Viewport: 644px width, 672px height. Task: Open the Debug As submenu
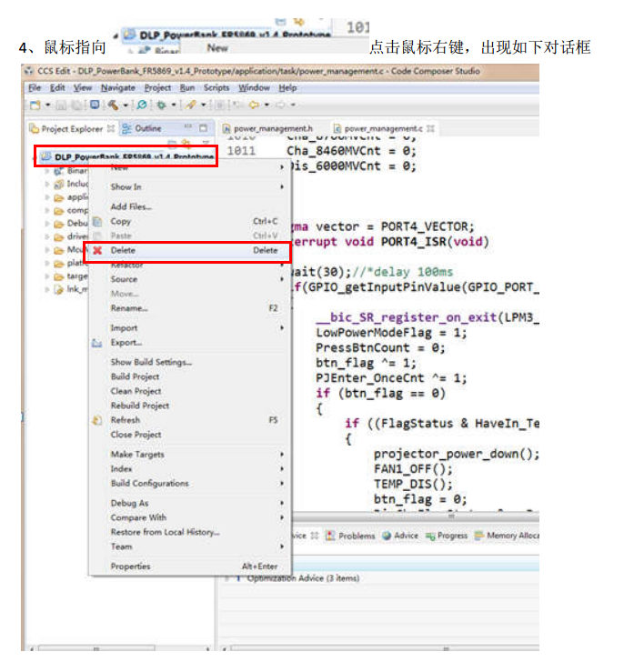[x=190, y=504]
